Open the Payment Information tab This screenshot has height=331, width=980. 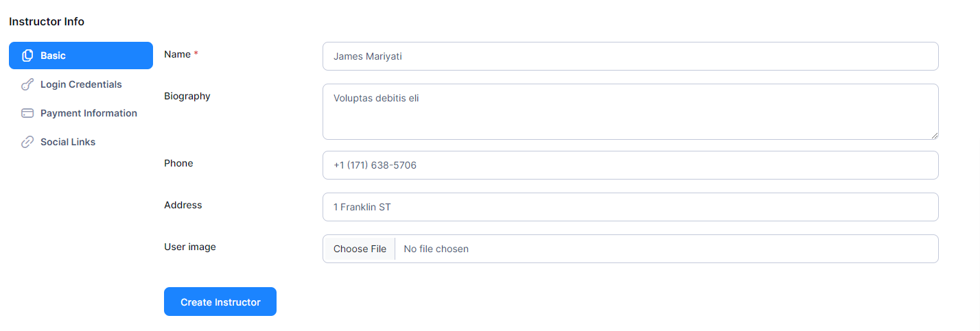pyautogui.click(x=89, y=113)
